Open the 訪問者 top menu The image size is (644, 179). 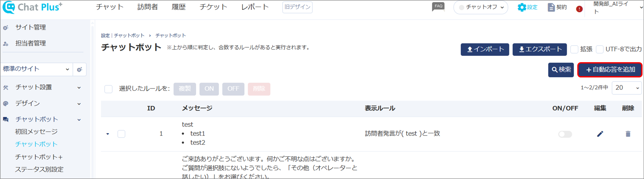click(148, 7)
